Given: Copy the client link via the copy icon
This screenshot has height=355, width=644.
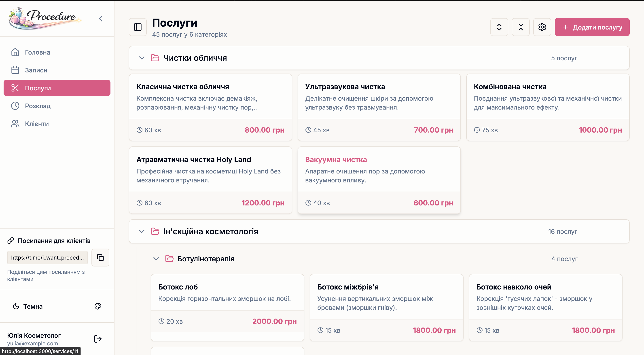Looking at the screenshot, I should pos(100,258).
